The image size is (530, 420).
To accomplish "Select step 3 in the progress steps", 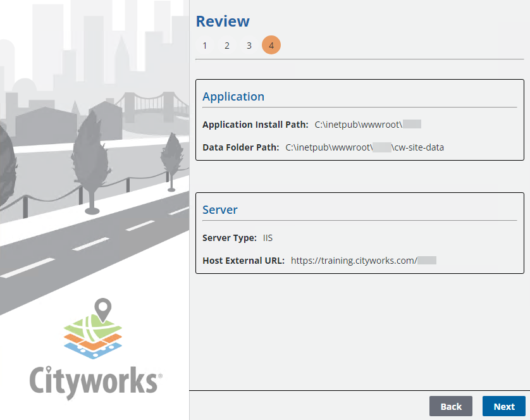I will pyautogui.click(x=249, y=46).
